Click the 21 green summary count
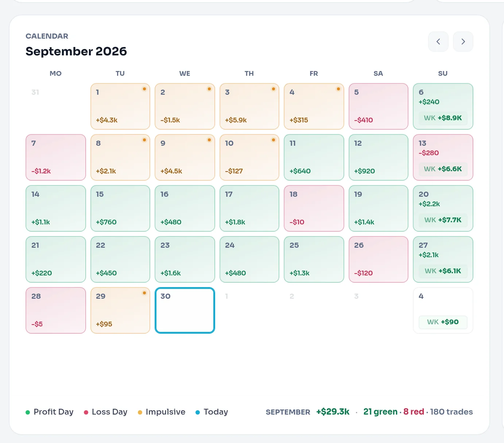 [x=380, y=412]
